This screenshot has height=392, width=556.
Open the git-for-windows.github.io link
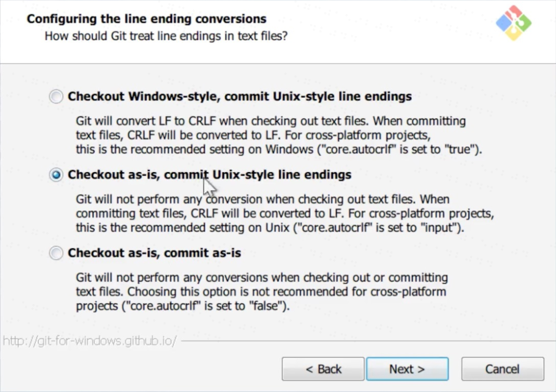[x=90, y=342]
